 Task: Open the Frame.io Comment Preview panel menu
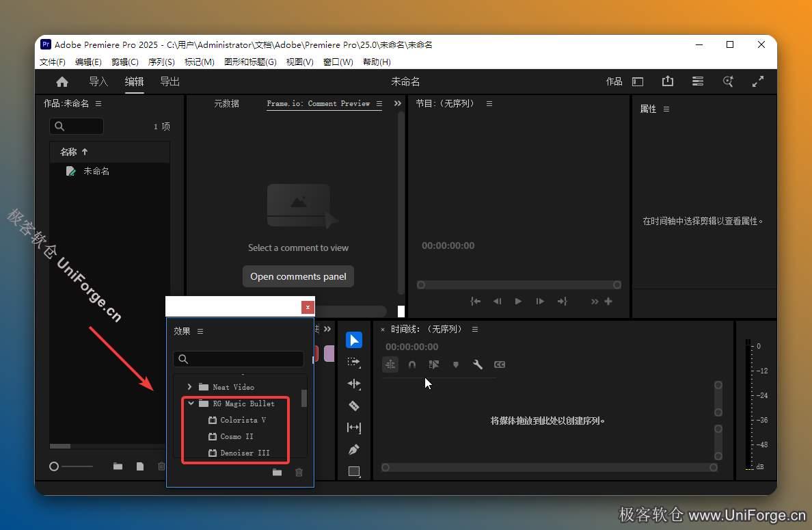(x=379, y=104)
